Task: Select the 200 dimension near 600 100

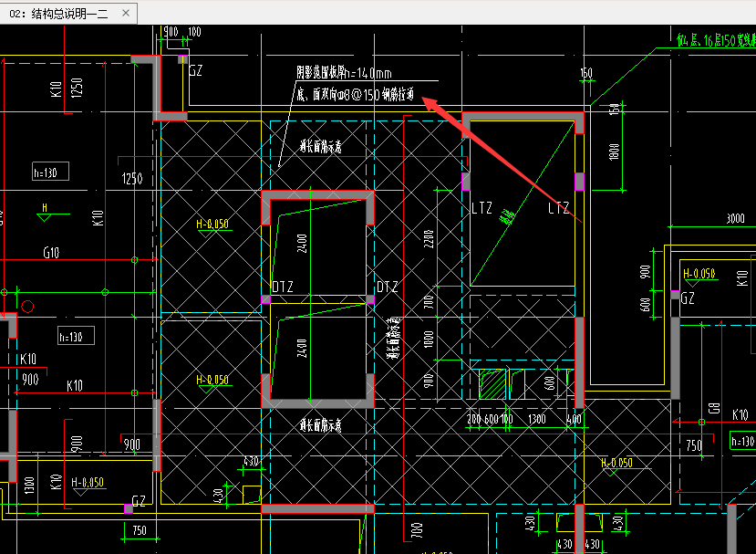Action: coord(474,419)
